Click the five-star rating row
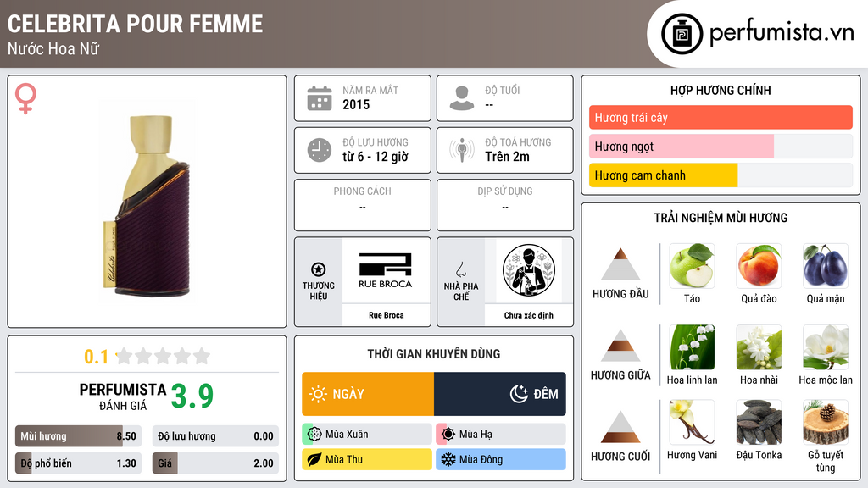868x488 pixels. click(x=164, y=356)
